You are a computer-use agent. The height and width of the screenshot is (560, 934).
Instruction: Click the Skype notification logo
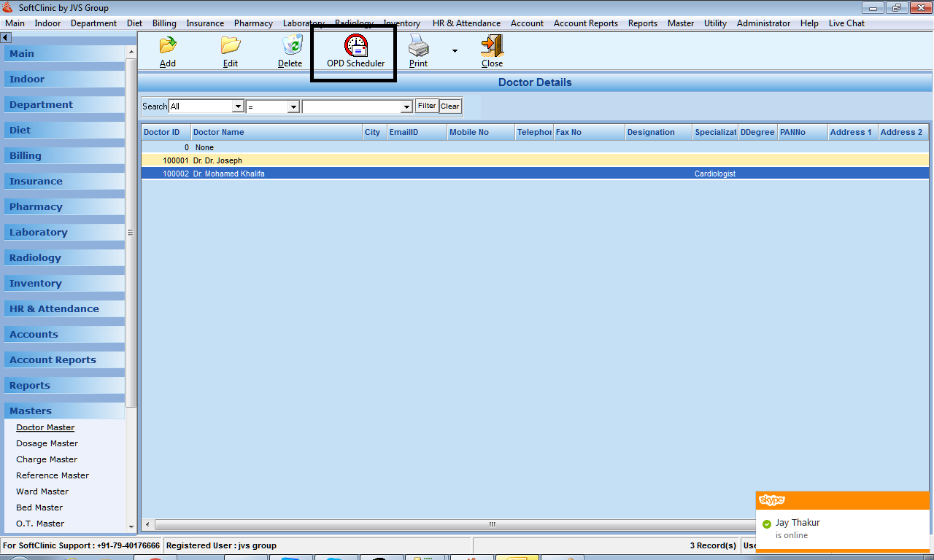pyautogui.click(x=772, y=499)
